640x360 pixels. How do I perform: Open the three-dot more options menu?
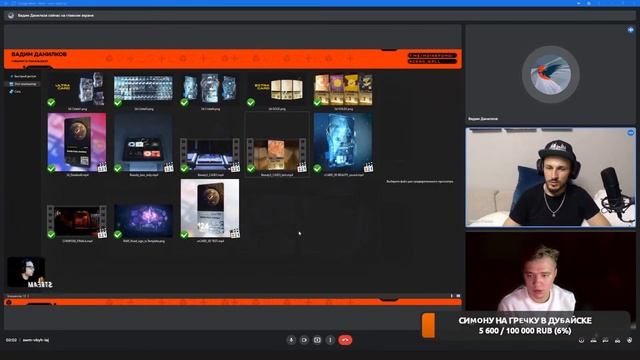(330, 340)
